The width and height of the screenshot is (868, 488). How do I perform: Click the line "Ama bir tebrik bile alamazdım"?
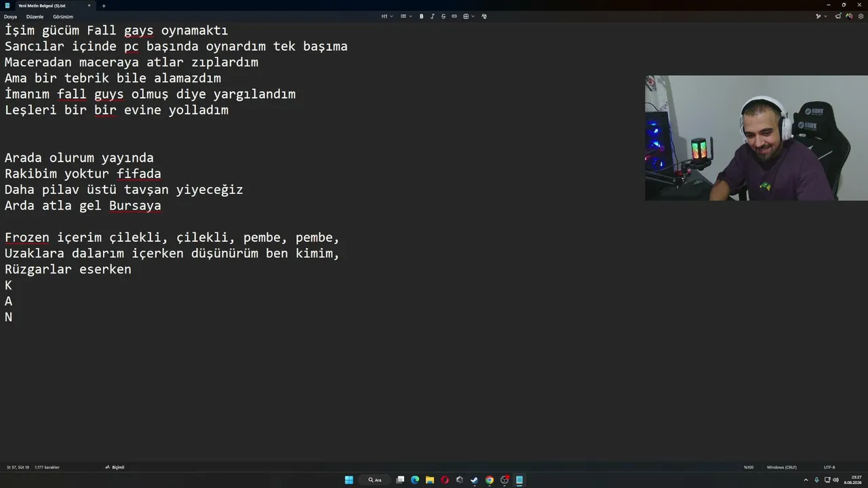113,78
